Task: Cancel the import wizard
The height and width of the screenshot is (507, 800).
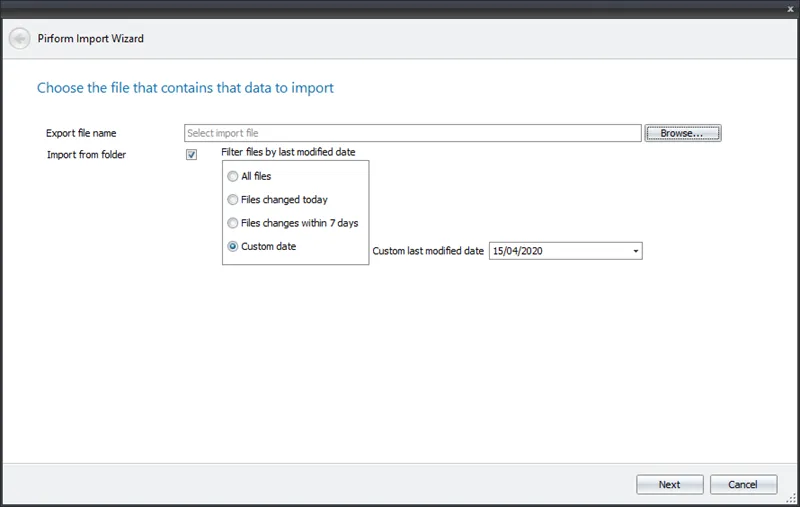Action: point(743,484)
